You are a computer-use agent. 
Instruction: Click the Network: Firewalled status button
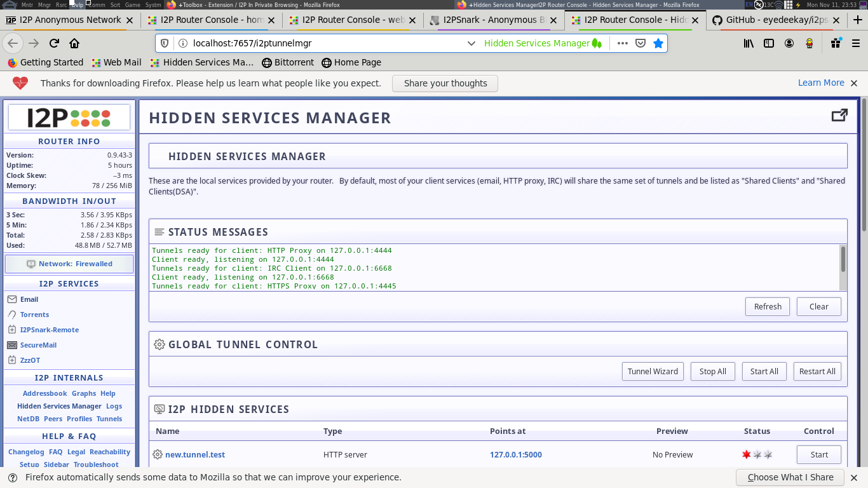(x=69, y=264)
